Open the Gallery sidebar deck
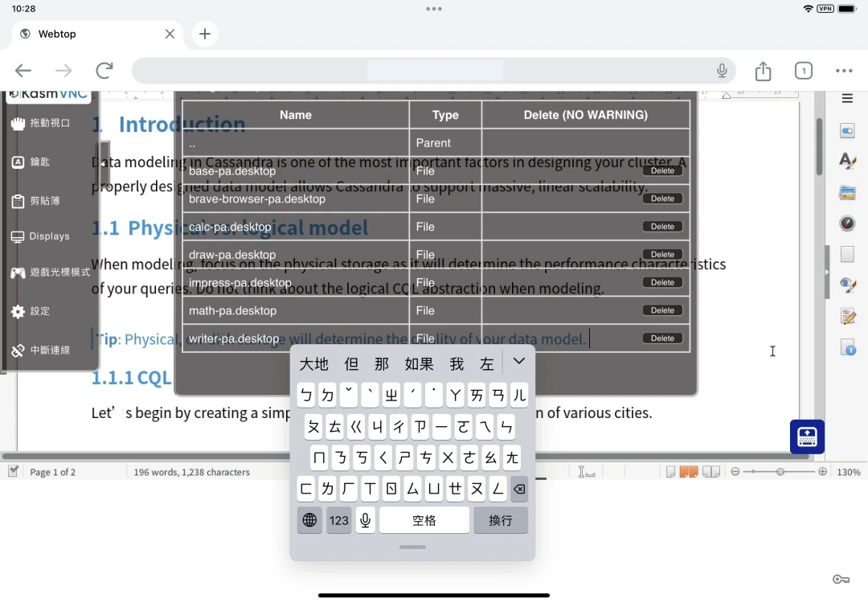The width and height of the screenshot is (868, 603). 847,192
